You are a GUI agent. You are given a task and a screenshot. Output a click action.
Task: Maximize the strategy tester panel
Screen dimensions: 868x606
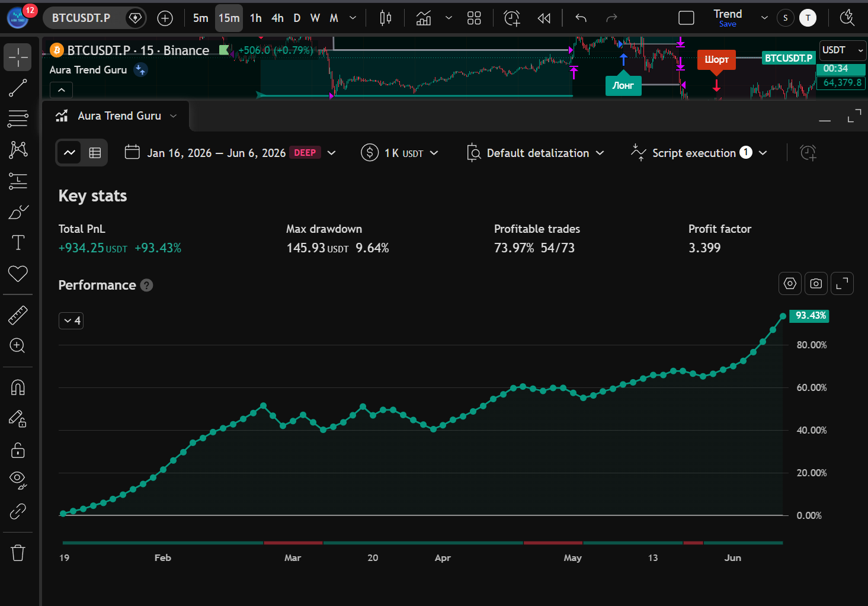[x=854, y=116]
